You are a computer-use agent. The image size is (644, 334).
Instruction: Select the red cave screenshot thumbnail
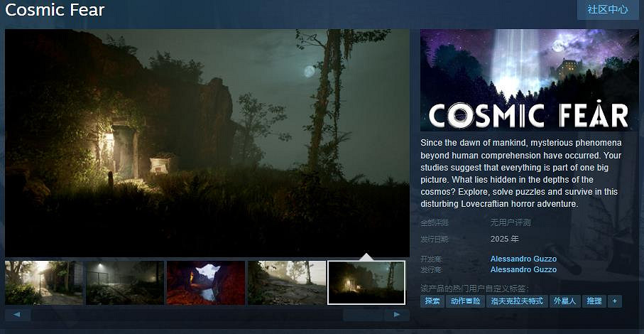205,282
